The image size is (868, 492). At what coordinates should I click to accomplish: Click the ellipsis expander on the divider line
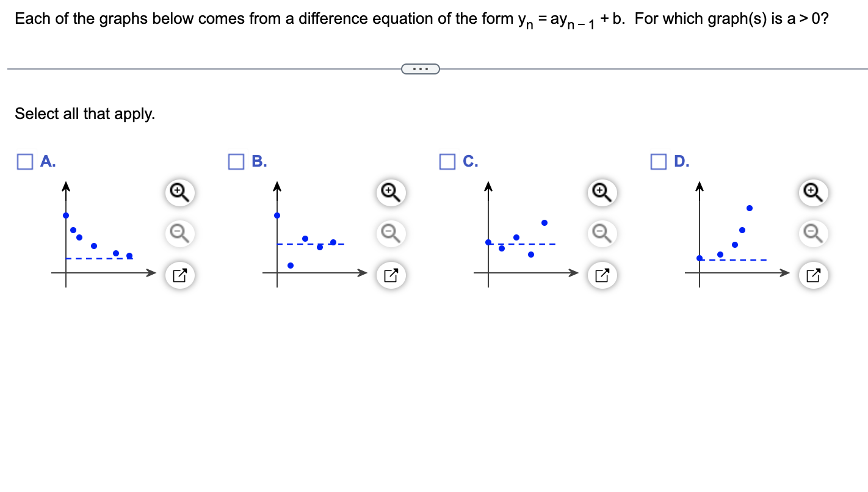tap(421, 68)
